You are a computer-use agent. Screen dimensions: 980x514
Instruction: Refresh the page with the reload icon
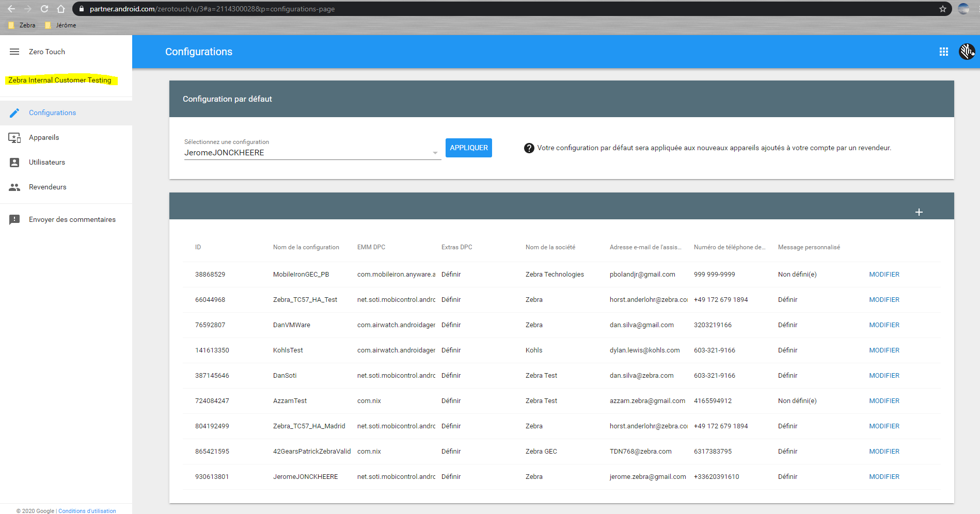44,9
